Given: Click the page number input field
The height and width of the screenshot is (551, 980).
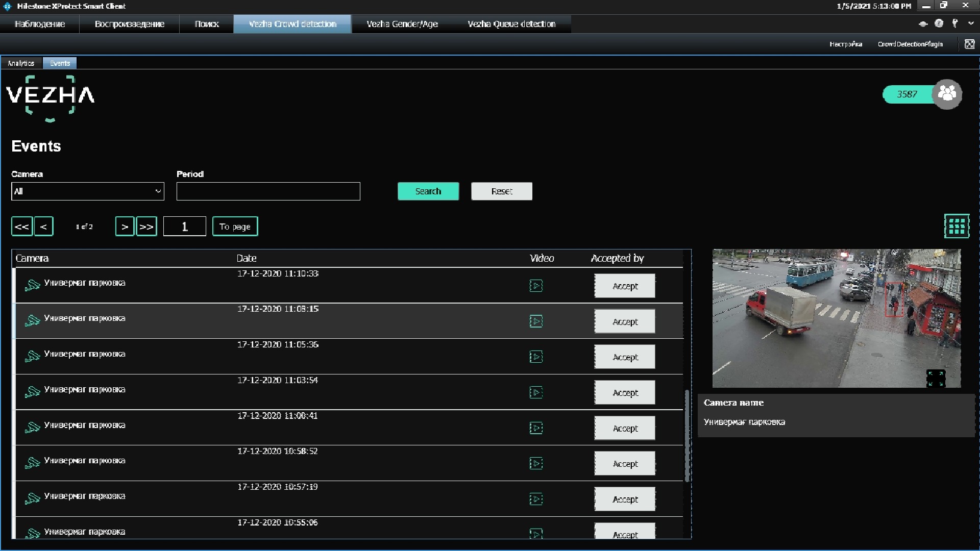Looking at the screenshot, I should coord(185,227).
